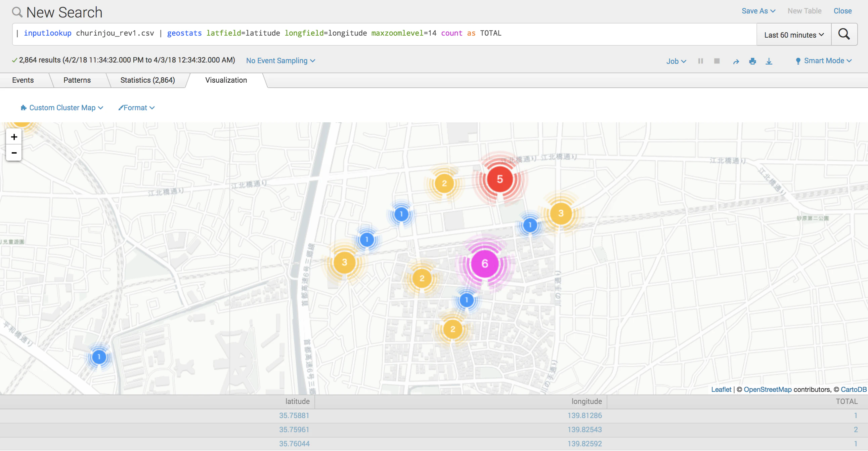The height and width of the screenshot is (451, 868).
Task: Click longitude value 139.82592
Action: coord(584,444)
